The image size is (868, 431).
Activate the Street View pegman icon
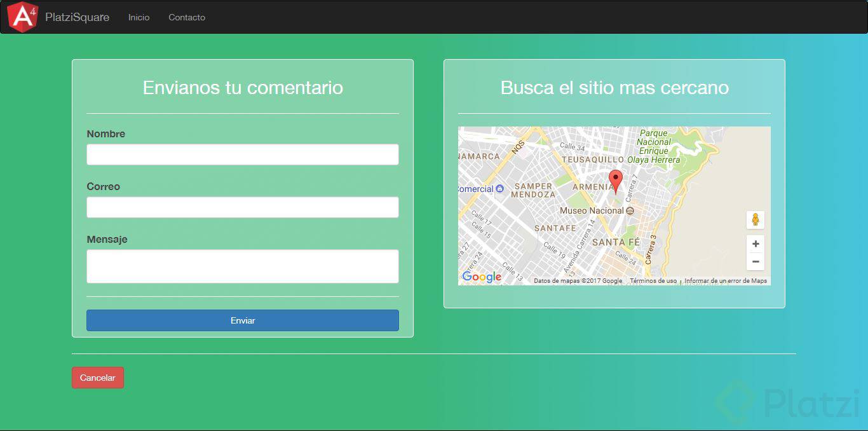756,220
